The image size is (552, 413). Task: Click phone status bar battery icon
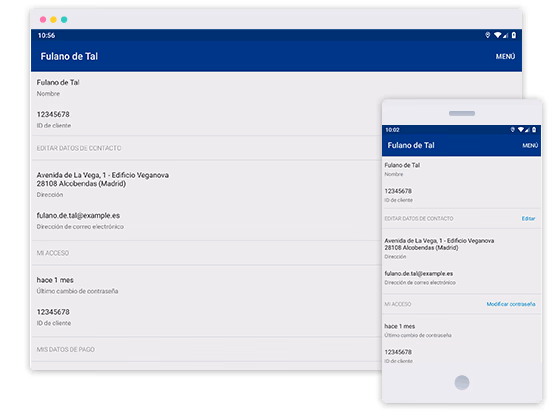click(534, 130)
